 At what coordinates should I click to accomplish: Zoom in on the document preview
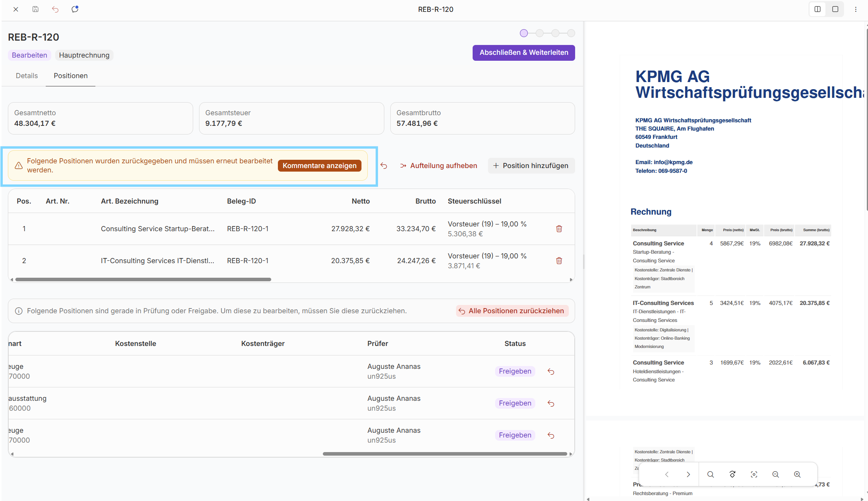pyautogui.click(x=797, y=474)
